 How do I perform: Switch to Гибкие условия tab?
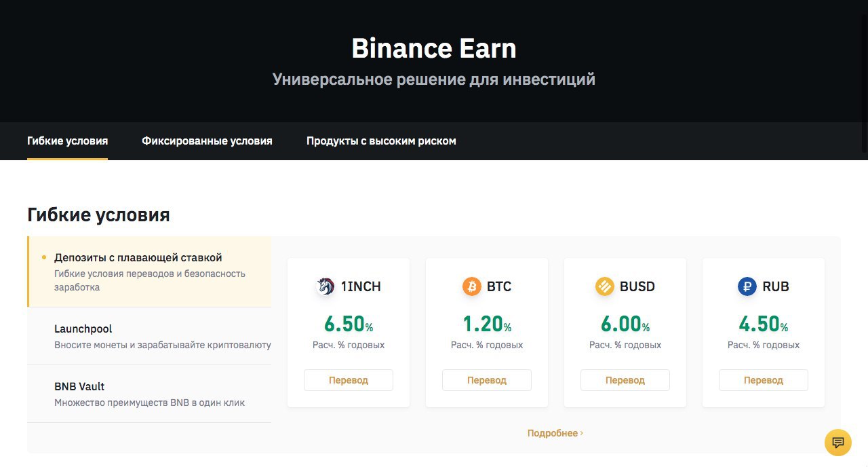tap(67, 141)
